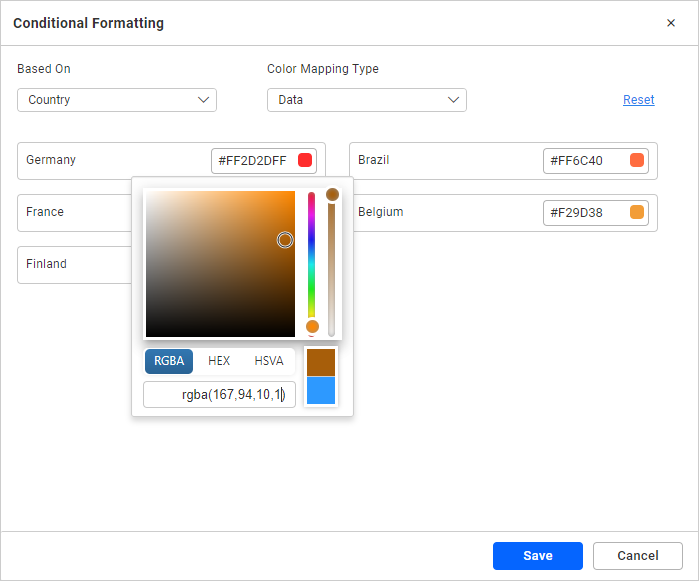This screenshot has height=581, width=699.
Task: Open Brazil's orange-red color swatch
Action: pyautogui.click(x=637, y=160)
